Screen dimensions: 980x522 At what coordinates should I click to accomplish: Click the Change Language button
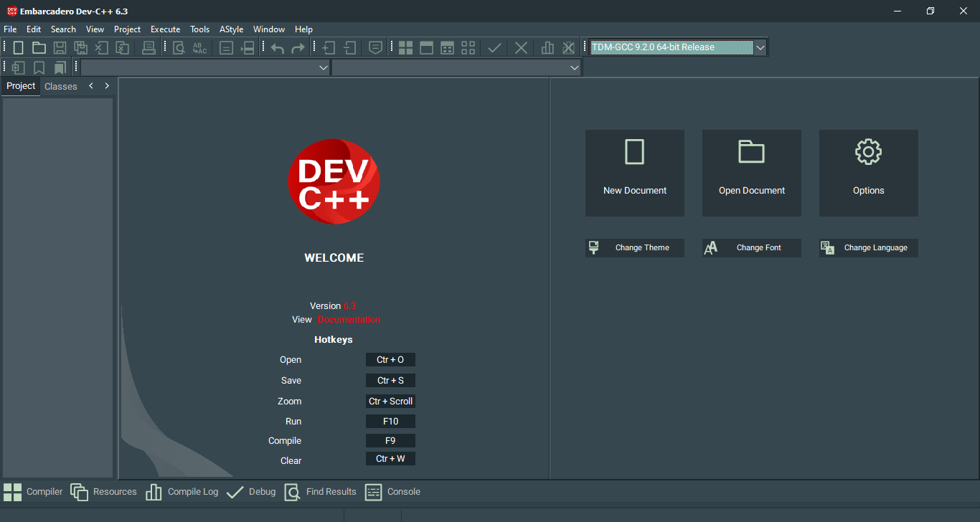coord(869,248)
